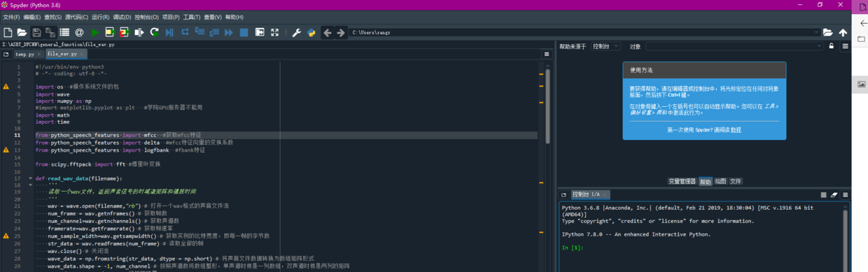Stop debugging with the square icon

(244, 32)
